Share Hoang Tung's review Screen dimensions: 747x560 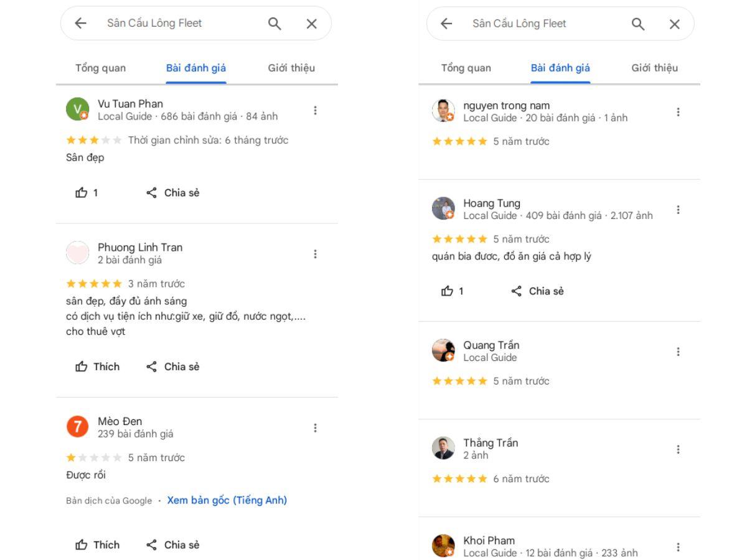(538, 291)
